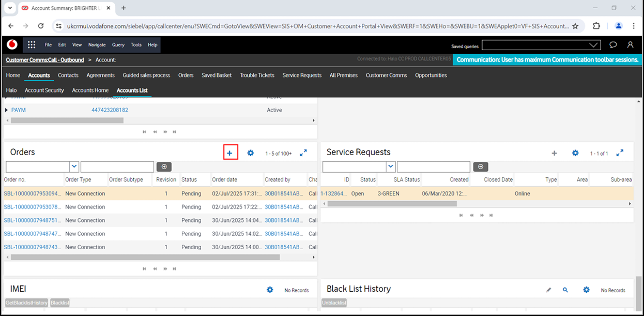Click the page vertical scrollbar

639,294
